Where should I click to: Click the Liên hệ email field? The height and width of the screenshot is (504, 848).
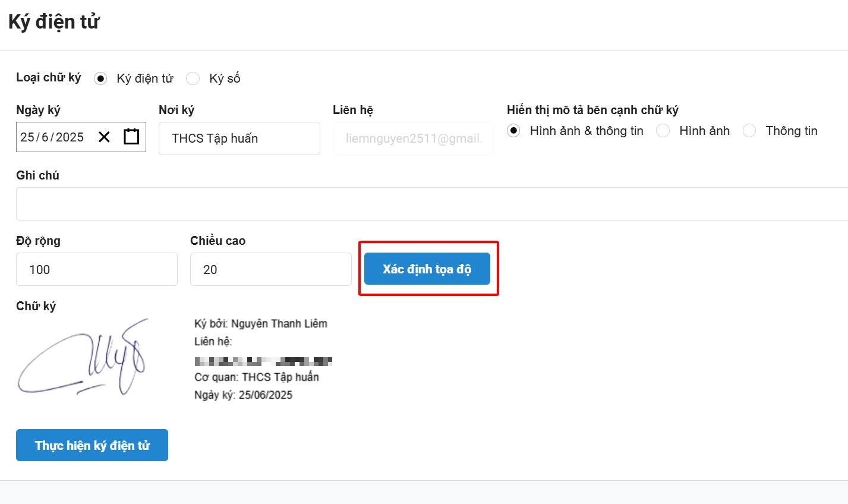click(x=414, y=138)
